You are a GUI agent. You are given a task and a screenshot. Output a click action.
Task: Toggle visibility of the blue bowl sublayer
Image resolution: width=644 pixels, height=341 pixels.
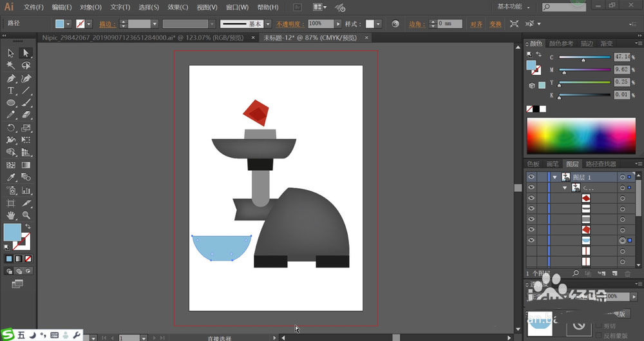tap(531, 240)
